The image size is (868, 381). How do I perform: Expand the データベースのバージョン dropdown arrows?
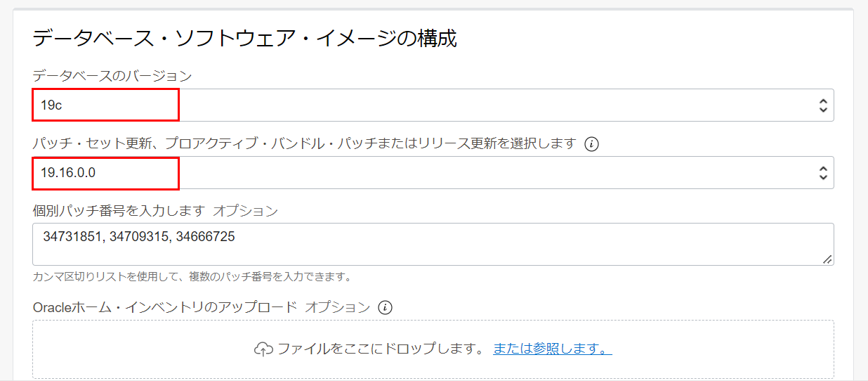pyautogui.click(x=823, y=105)
